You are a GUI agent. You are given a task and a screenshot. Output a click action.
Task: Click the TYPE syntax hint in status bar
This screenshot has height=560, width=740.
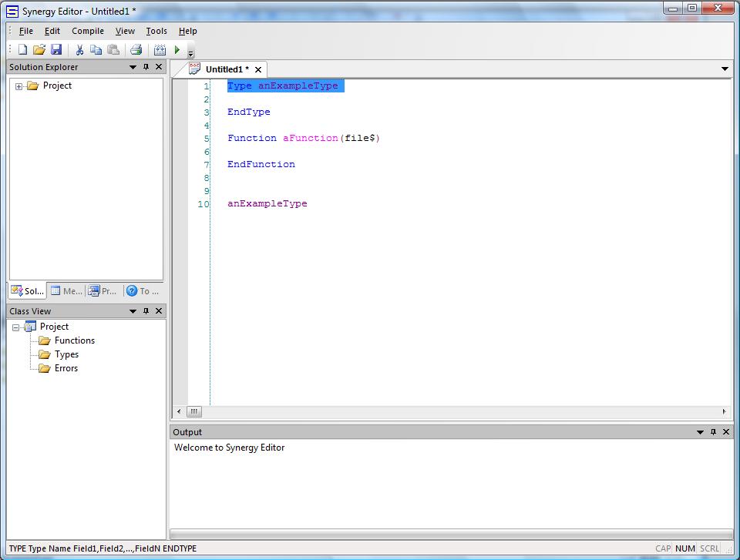(x=103, y=548)
